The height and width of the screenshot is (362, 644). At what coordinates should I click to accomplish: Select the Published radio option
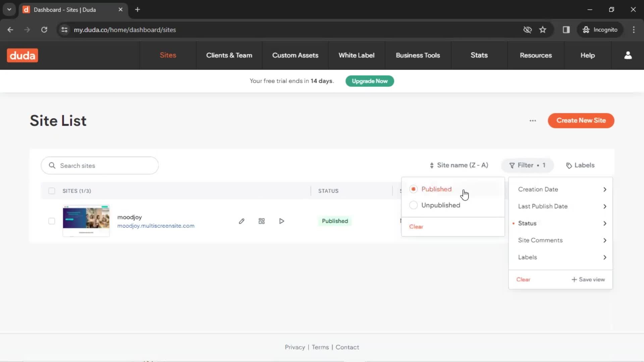tap(413, 189)
